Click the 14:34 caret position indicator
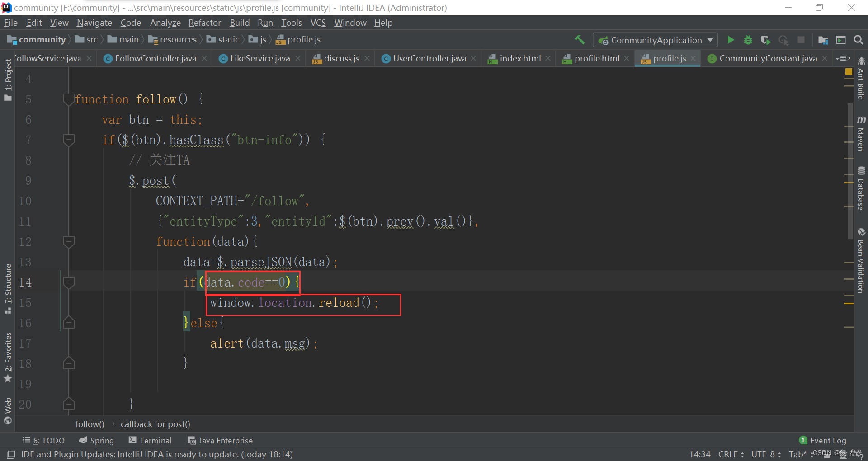This screenshot has width=868, height=461. tap(700, 454)
